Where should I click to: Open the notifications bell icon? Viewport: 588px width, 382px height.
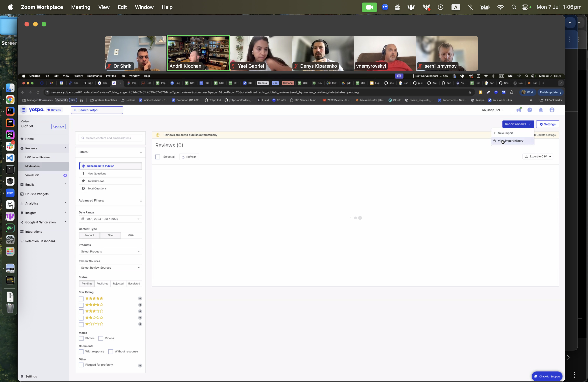pyautogui.click(x=541, y=110)
